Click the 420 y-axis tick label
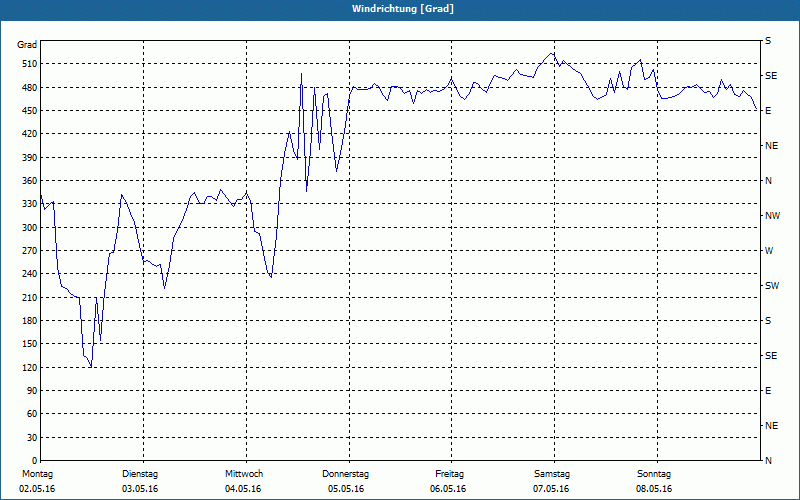 click(30, 134)
